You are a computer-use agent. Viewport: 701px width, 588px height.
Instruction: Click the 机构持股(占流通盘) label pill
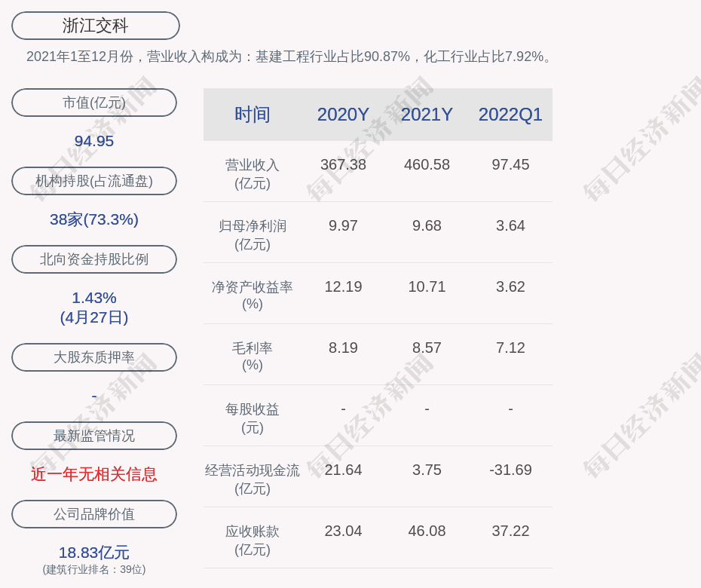[94, 181]
